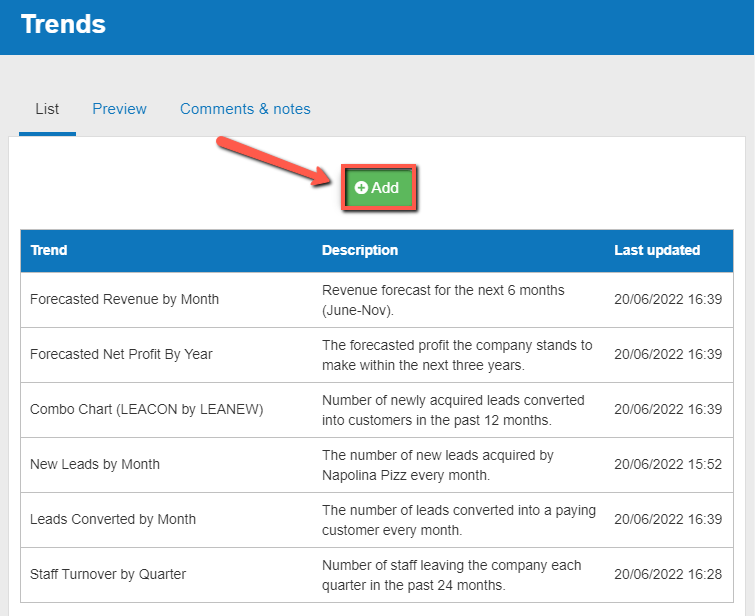Click description about staff leaving each quarter

[x=452, y=575]
